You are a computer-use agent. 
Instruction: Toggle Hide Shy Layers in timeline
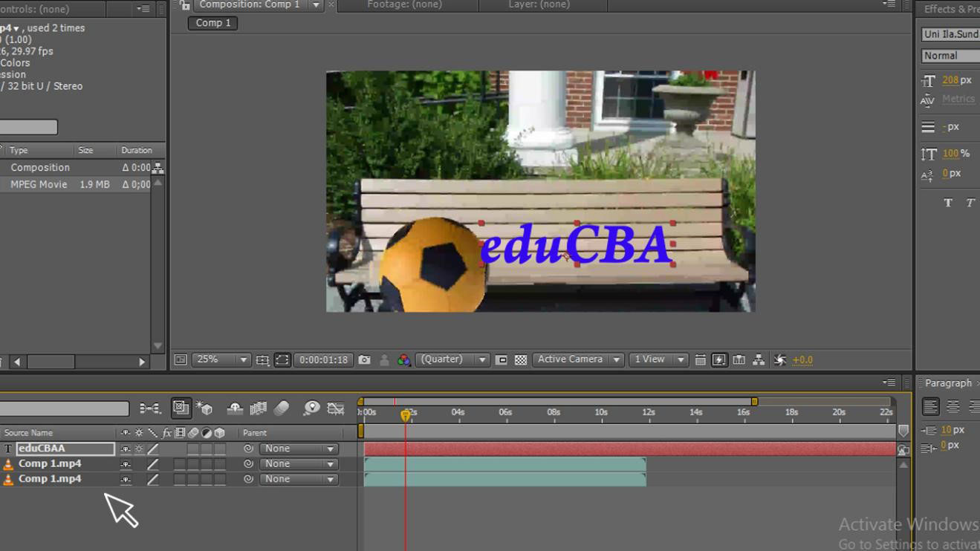pyautogui.click(x=235, y=408)
